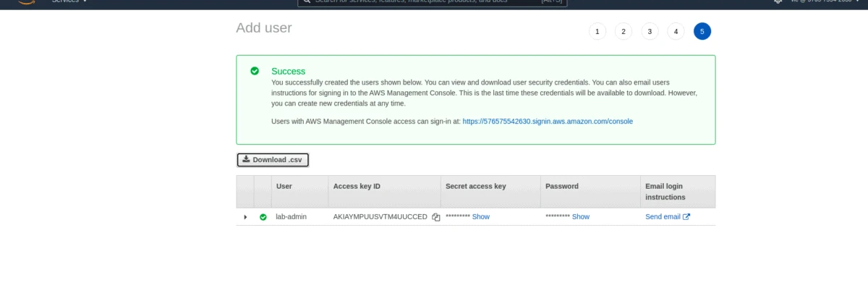Go to step 3 of Add user
868x306 pixels.
tap(650, 31)
